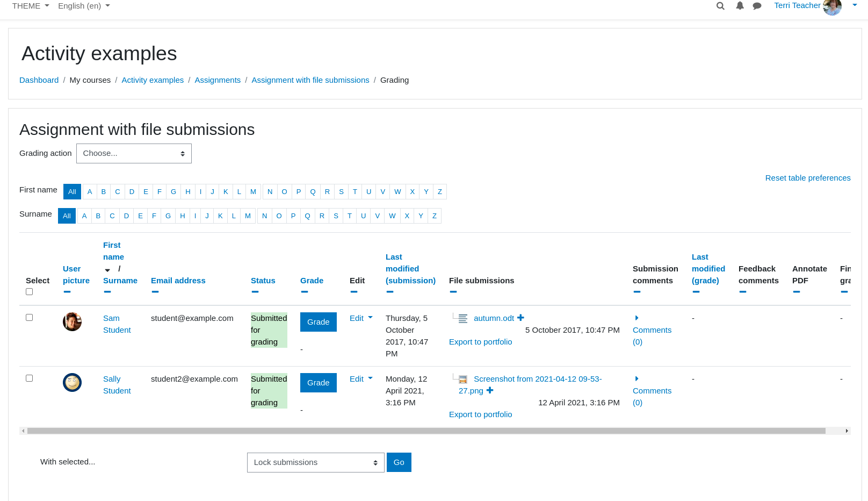Add autumn.odt to portfolio plus icon
Viewport: 868px width, 501px height.
(520, 318)
